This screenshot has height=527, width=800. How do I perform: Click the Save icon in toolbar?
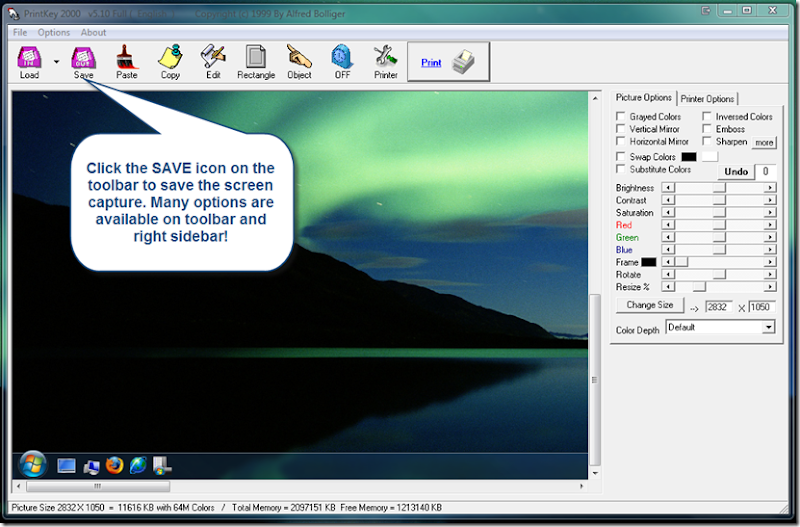click(x=83, y=58)
